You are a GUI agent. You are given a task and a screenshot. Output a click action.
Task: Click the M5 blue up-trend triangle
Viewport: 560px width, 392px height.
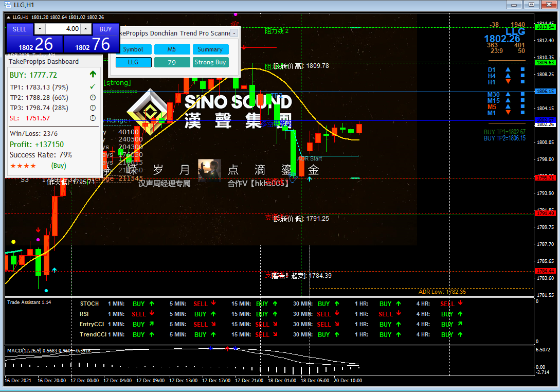click(508, 106)
